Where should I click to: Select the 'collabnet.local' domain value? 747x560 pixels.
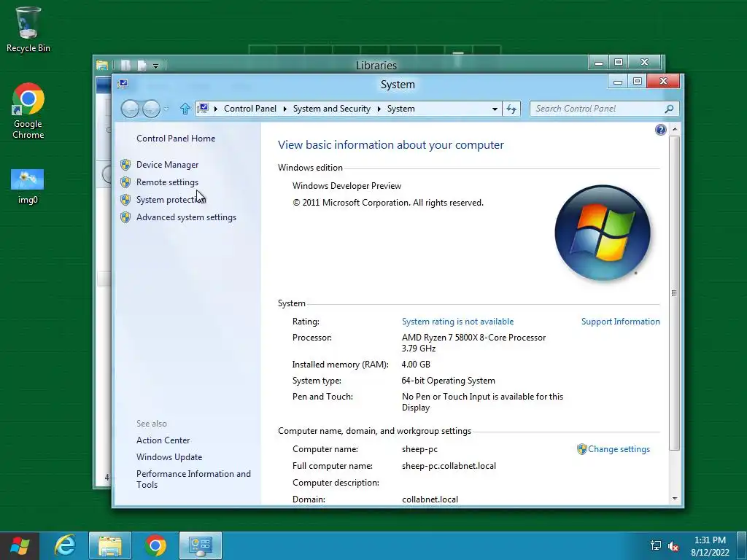[430, 499]
